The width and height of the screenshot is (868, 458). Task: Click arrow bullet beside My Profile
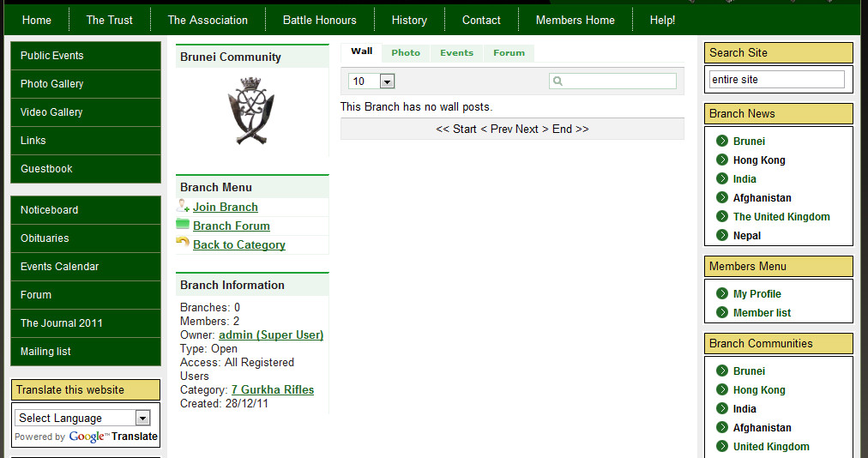722,293
